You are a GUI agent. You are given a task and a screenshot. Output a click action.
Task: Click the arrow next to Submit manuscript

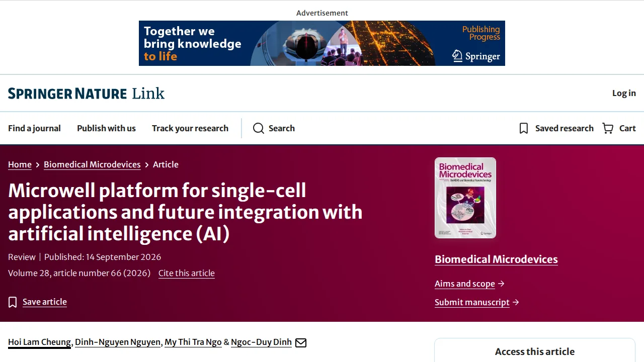pos(516,302)
